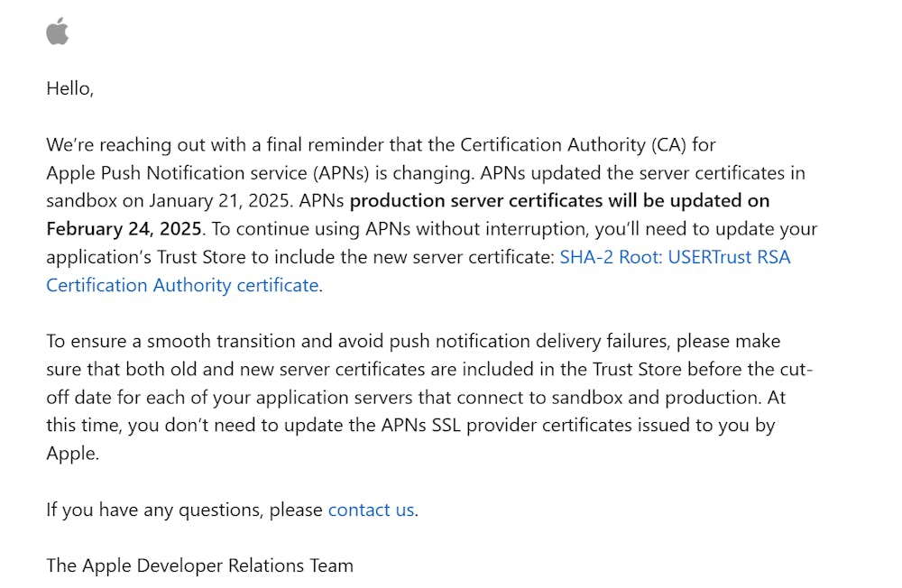This screenshot has height=588, width=902.
Task: Click the "Certification Authority certificate" link line
Action: coord(182,285)
